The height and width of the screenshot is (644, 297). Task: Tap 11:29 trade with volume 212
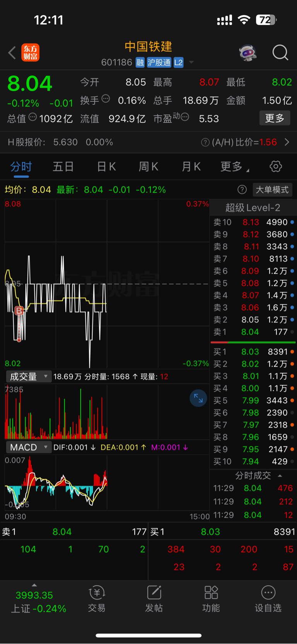[x=253, y=501]
